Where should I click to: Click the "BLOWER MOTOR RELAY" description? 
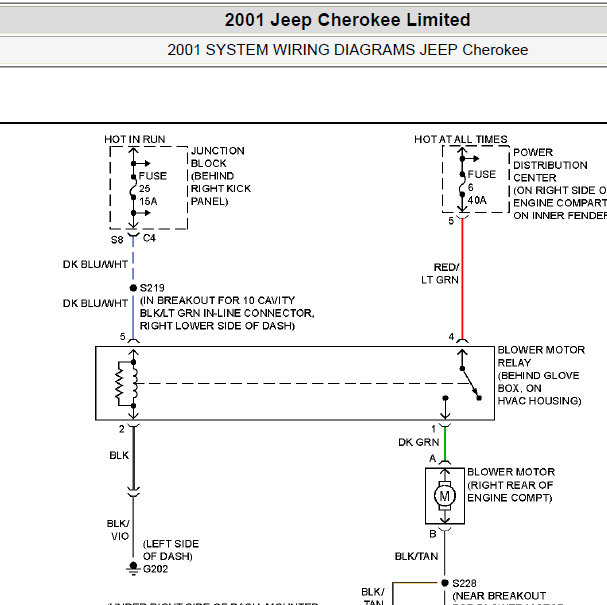[541, 375]
